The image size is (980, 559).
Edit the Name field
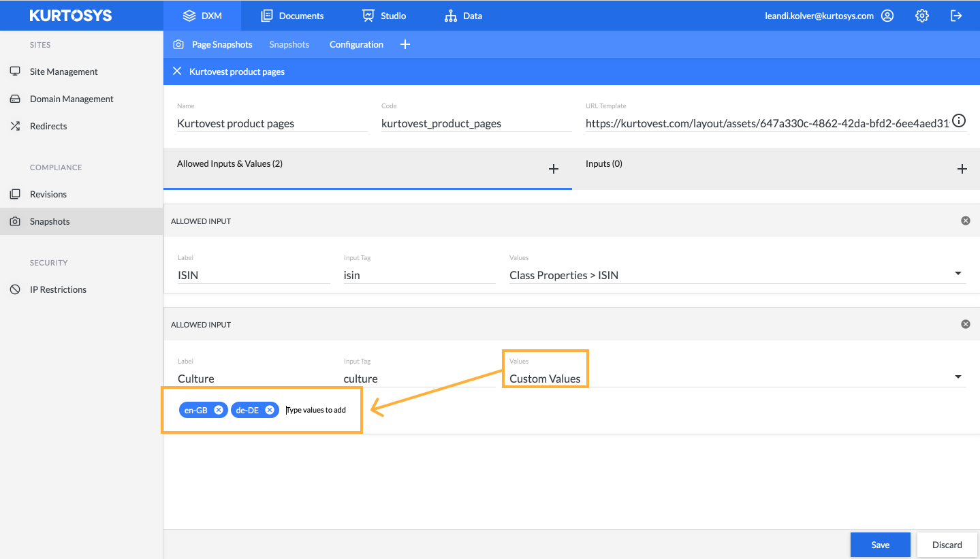pyautogui.click(x=272, y=123)
